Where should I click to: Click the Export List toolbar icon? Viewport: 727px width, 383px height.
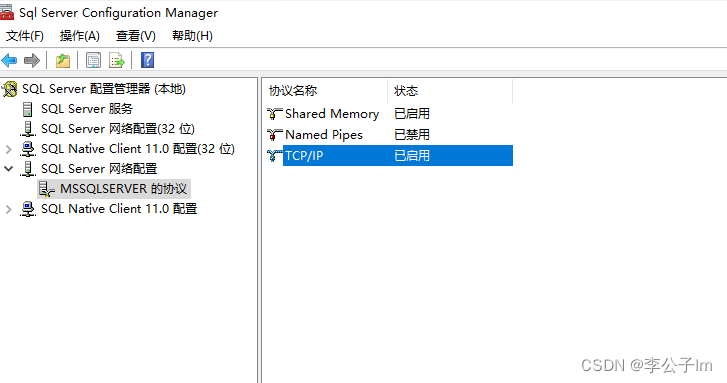pyautogui.click(x=116, y=60)
